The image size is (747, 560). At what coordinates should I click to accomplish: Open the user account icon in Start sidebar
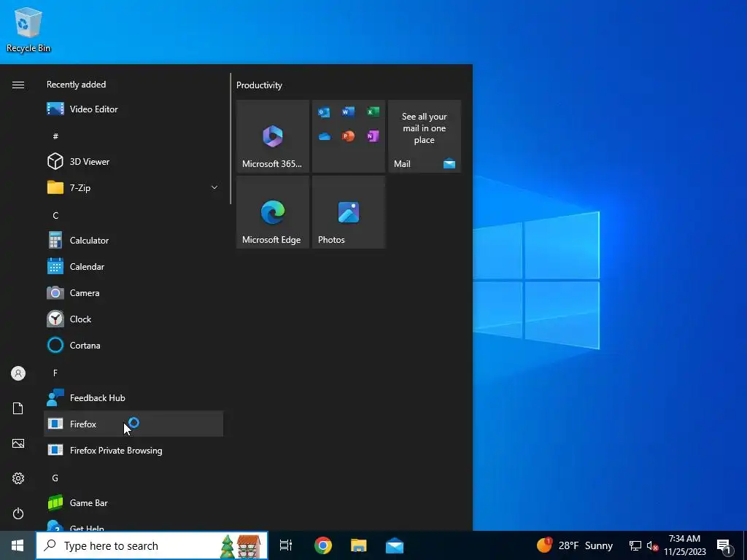(18, 373)
